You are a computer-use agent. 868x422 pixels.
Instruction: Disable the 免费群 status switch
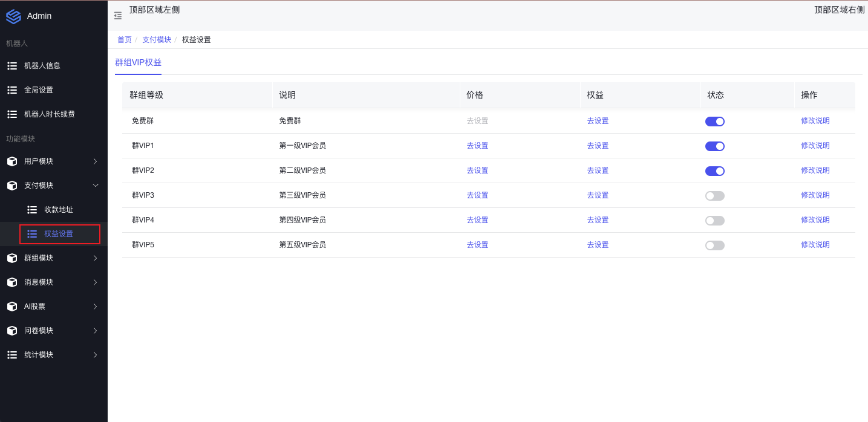tap(714, 122)
